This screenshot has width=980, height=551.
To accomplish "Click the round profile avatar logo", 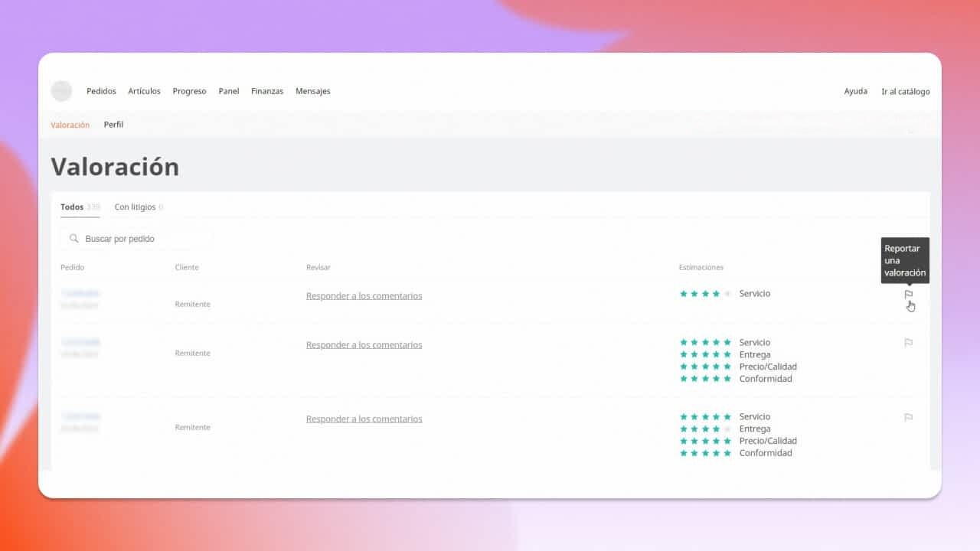I will coord(61,91).
